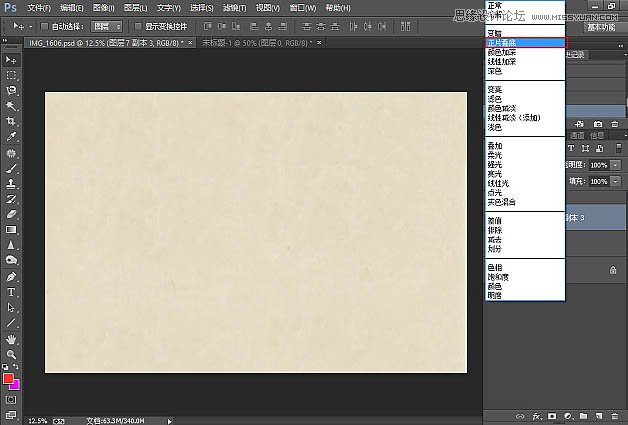Image resolution: width=628 pixels, height=425 pixels.
Task: Select the Zoom tool
Action: click(x=12, y=354)
